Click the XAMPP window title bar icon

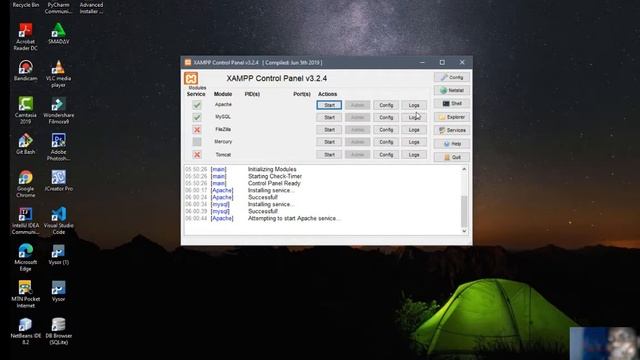(188, 62)
